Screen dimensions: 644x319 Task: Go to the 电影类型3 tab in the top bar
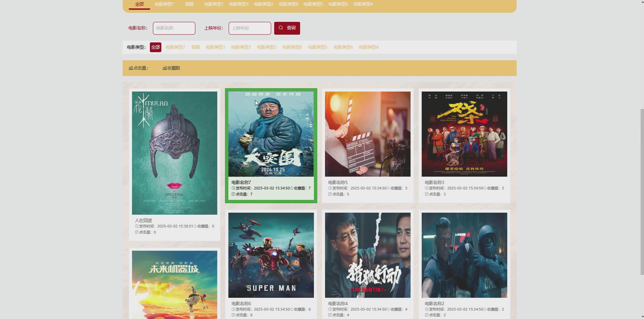point(239,4)
